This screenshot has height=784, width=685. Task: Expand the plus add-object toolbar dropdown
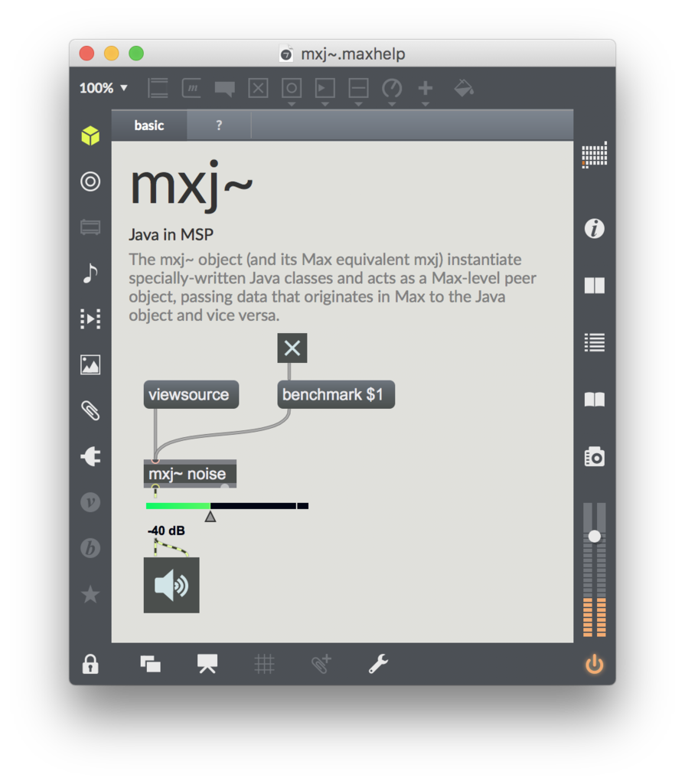[426, 104]
